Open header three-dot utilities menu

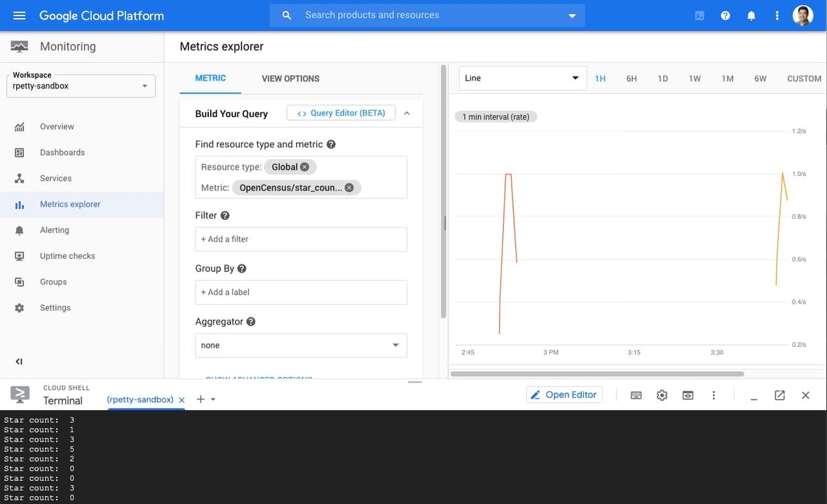click(x=777, y=16)
